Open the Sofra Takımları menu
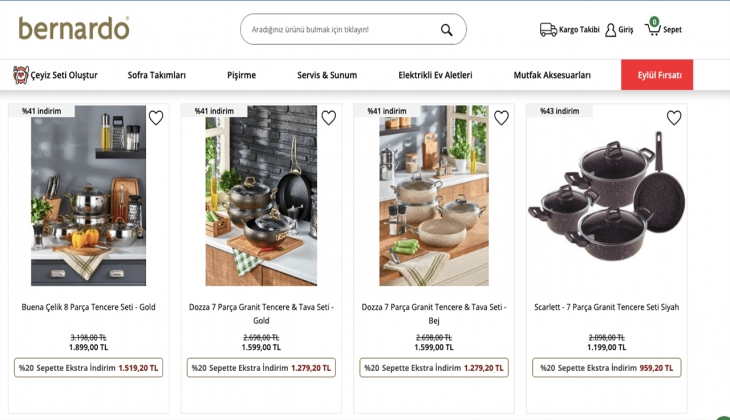Screen dimensions: 730x420 tap(157, 75)
